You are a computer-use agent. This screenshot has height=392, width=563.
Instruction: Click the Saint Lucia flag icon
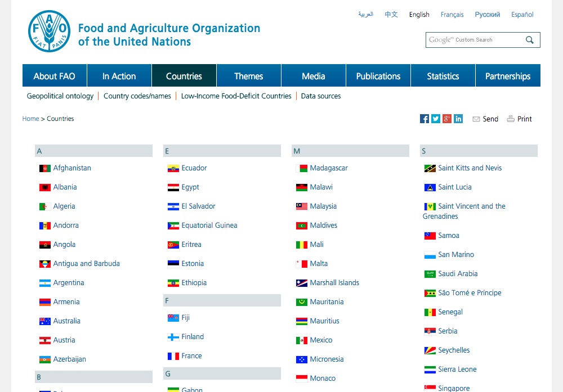[x=430, y=187]
